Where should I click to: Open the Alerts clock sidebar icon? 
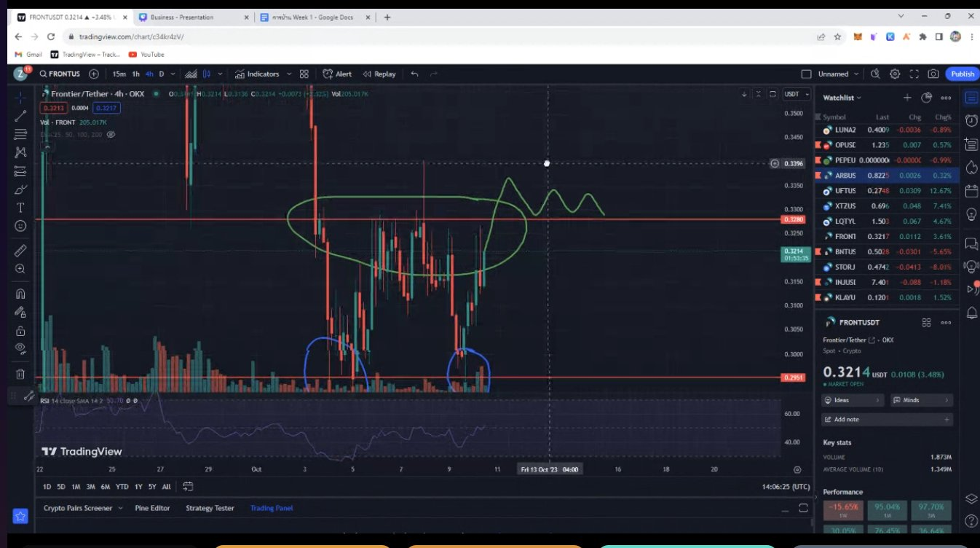(x=971, y=121)
